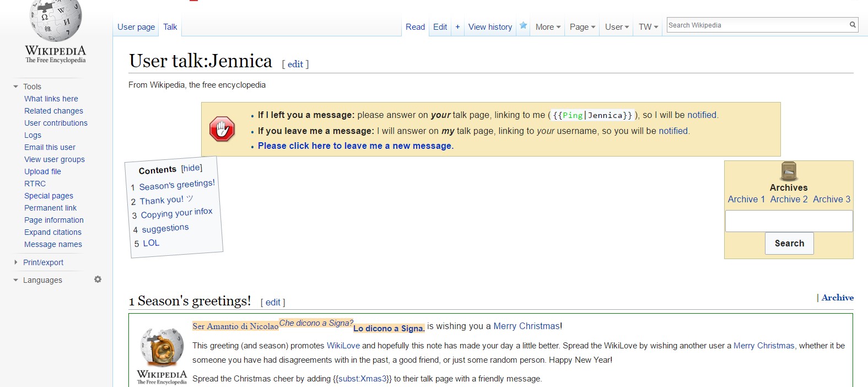This screenshot has width=868, height=387.
Task: Open the User dropdown menu
Action: click(617, 26)
